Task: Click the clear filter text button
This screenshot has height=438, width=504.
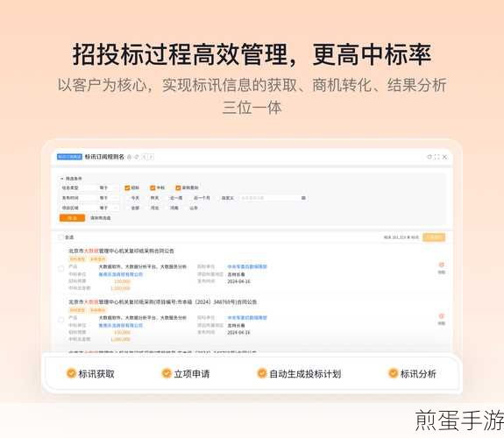Action: (x=100, y=218)
